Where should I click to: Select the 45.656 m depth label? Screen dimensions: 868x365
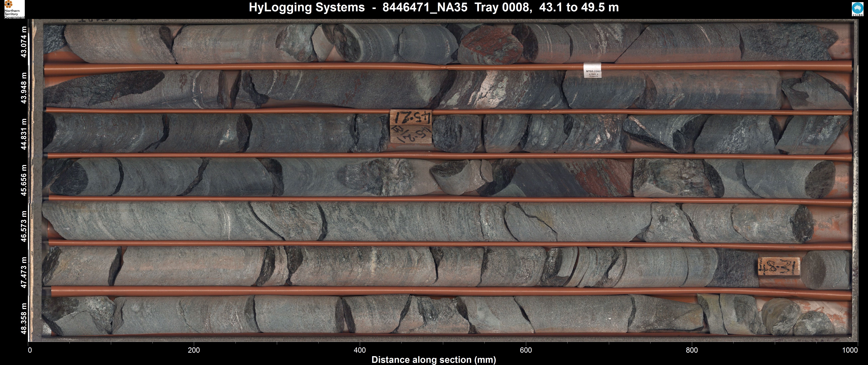(x=24, y=180)
